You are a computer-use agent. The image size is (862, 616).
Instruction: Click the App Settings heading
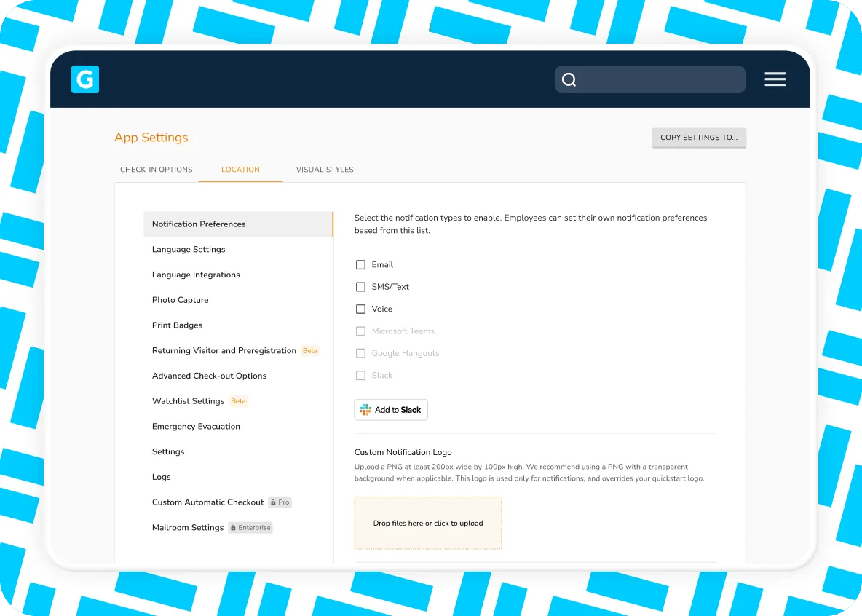click(x=151, y=138)
